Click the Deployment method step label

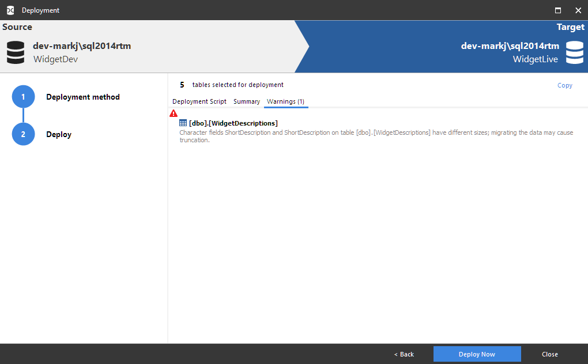pos(83,97)
